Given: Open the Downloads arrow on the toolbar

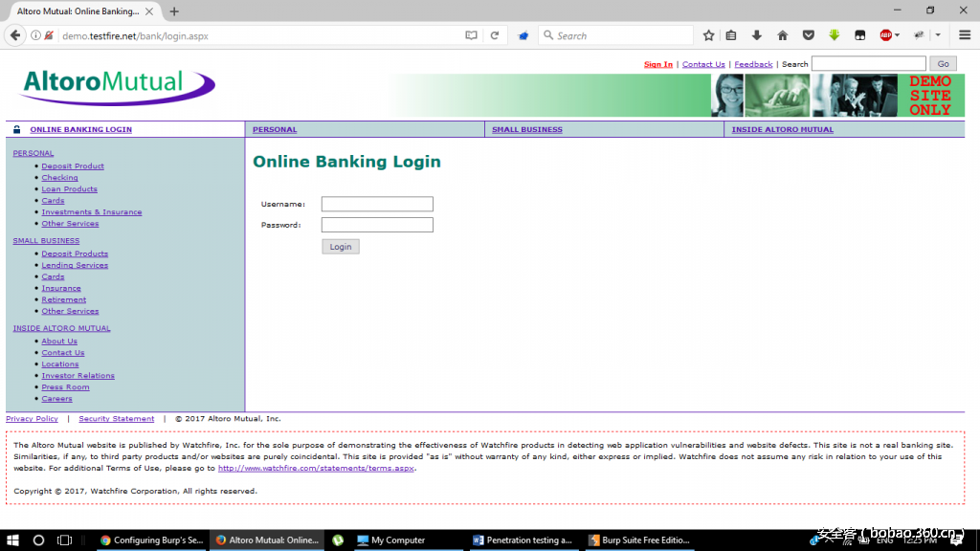Looking at the screenshot, I should click(x=755, y=34).
